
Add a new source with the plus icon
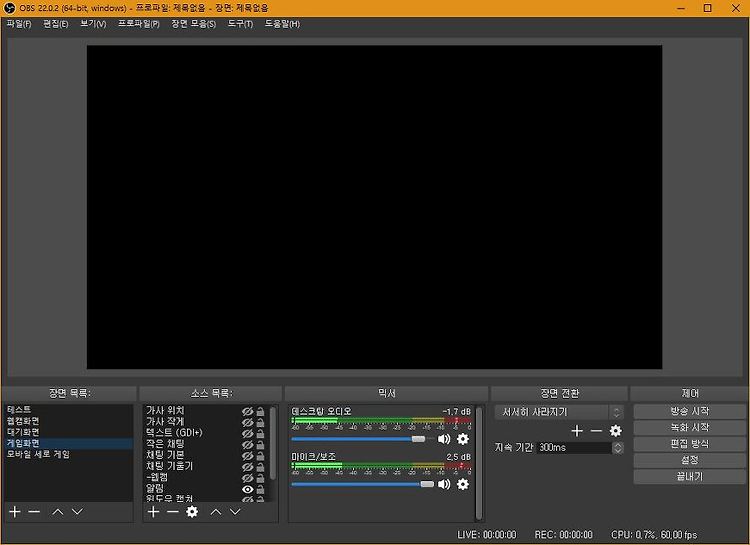coord(153,512)
